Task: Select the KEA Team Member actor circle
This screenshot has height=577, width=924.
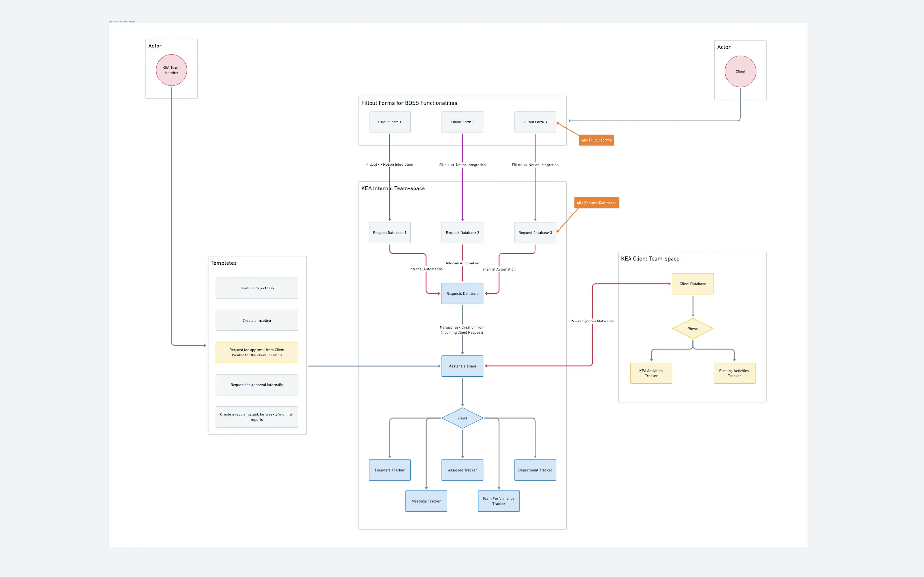Action: [171, 70]
